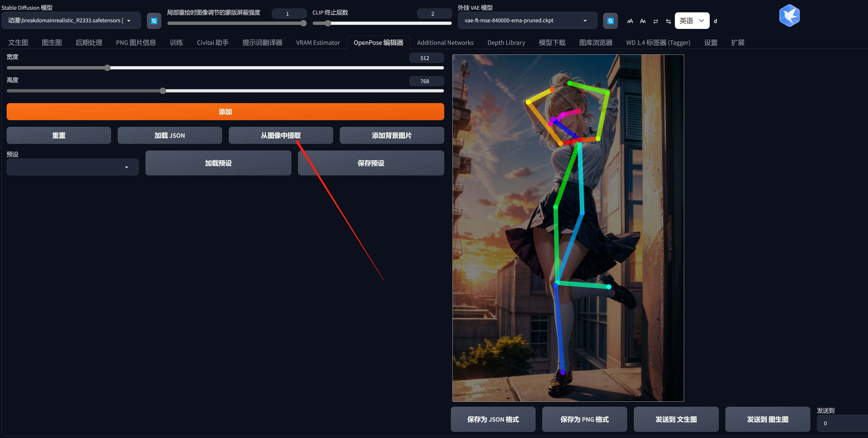Expand the 预设 preset dropdown

72,167
